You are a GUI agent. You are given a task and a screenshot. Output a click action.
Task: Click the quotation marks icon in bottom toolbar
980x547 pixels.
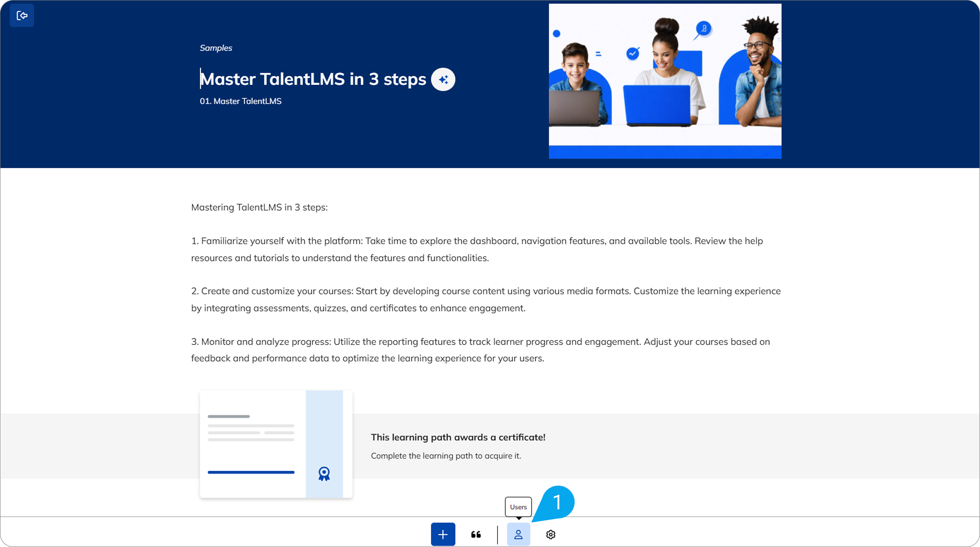click(476, 534)
